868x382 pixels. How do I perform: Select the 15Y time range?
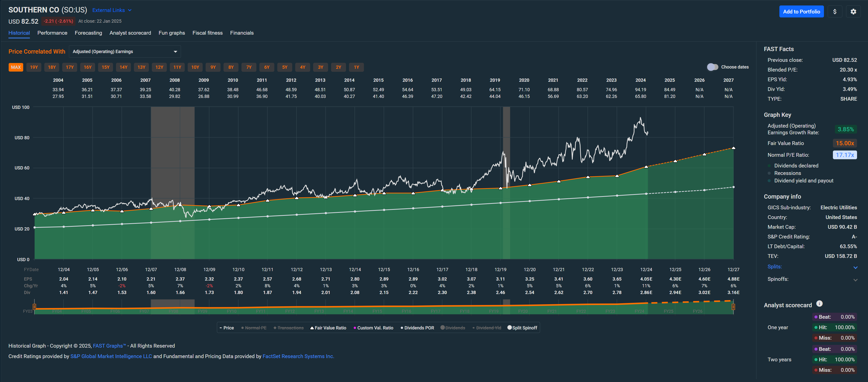click(106, 67)
